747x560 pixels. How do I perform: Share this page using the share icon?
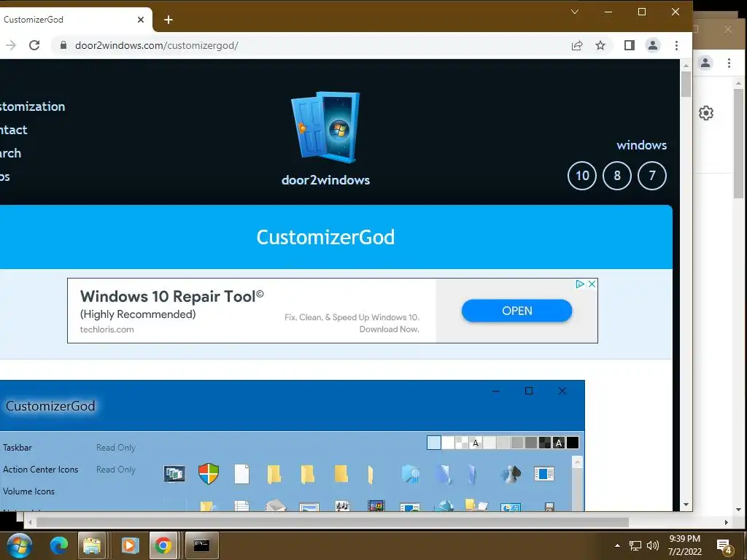tap(577, 45)
